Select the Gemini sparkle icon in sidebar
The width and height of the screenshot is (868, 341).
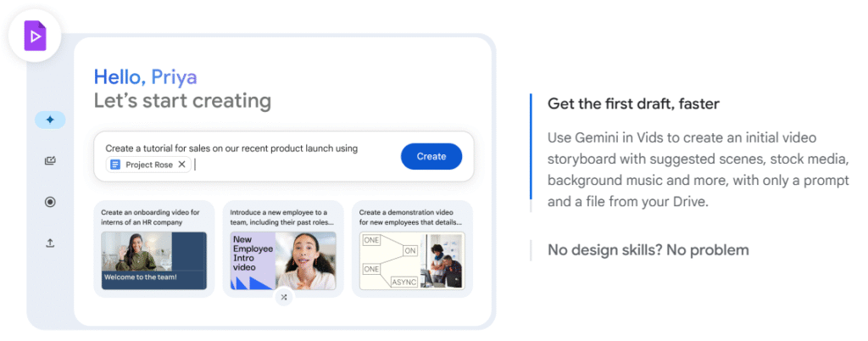click(50, 120)
